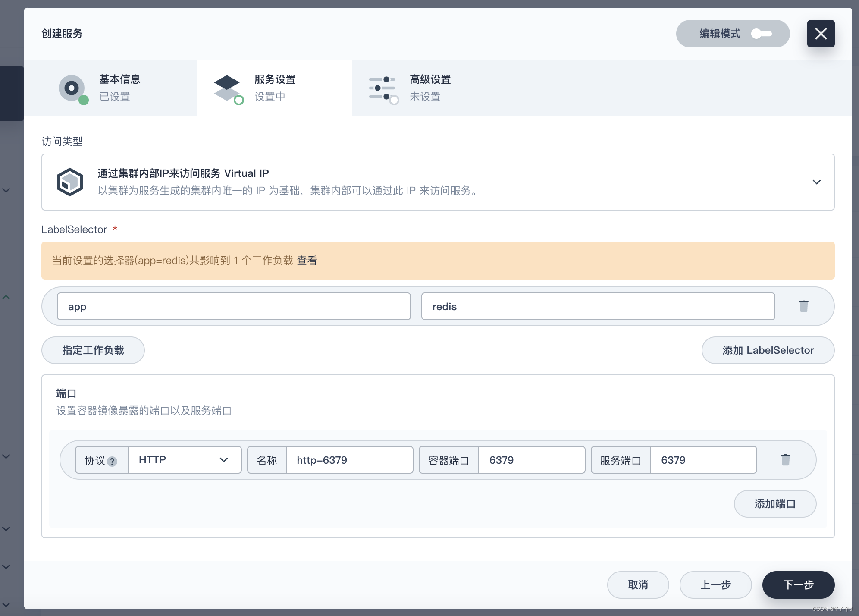This screenshot has height=616, width=859.
Task: Edit the label key field containing app
Action: pyautogui.click(x=234, y=306)
